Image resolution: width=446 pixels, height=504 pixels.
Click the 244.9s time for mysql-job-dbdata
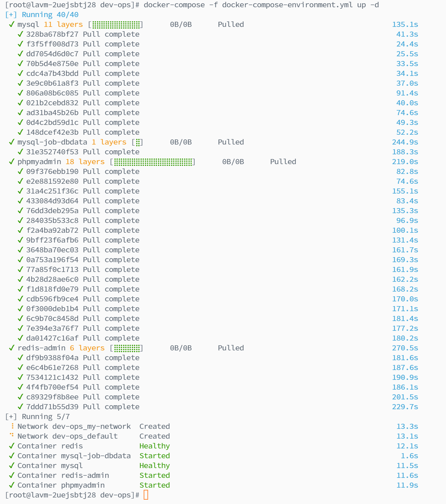(x=405, y=142)
